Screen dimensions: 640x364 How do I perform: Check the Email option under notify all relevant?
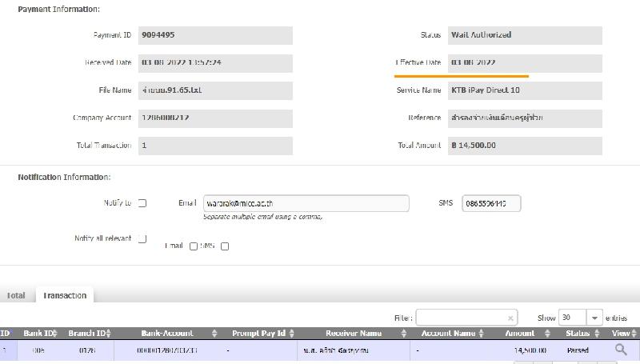194,246
